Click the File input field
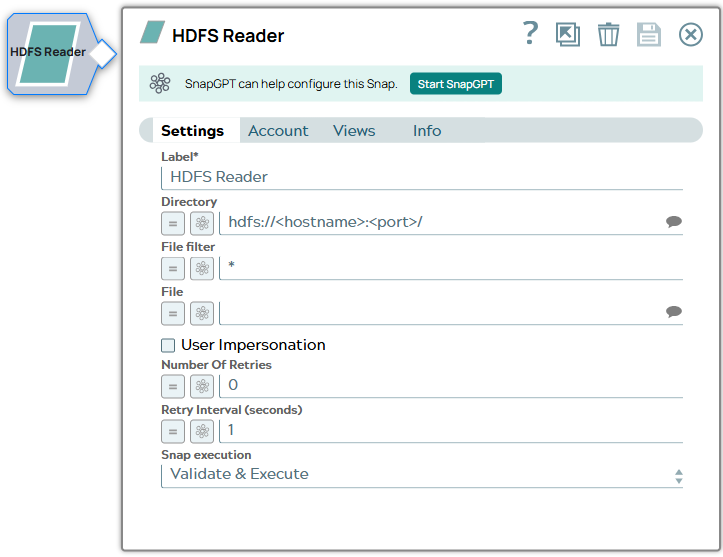This screenshot has width=723, height=557. click(442, 313)
